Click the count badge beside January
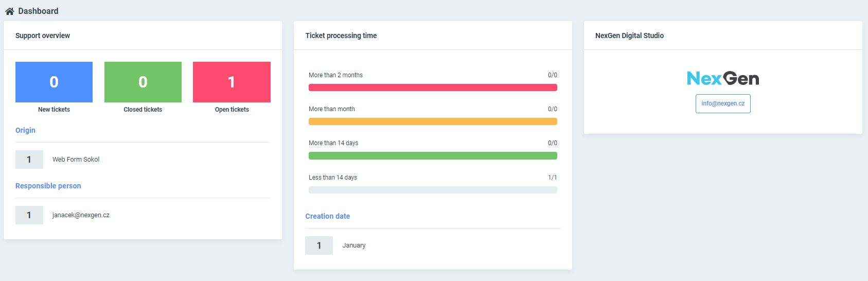The image size is (868, 281). click(319, 245)
